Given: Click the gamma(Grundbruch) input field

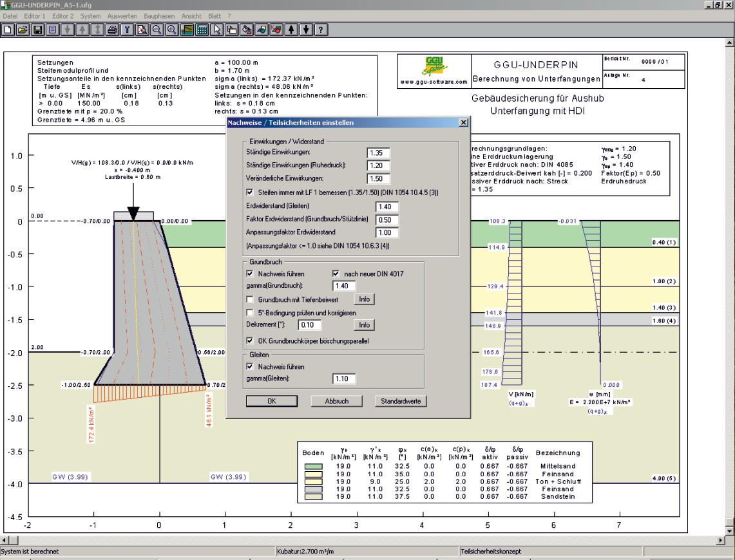Looking at the screenshot, I should (x=344, y=286).
